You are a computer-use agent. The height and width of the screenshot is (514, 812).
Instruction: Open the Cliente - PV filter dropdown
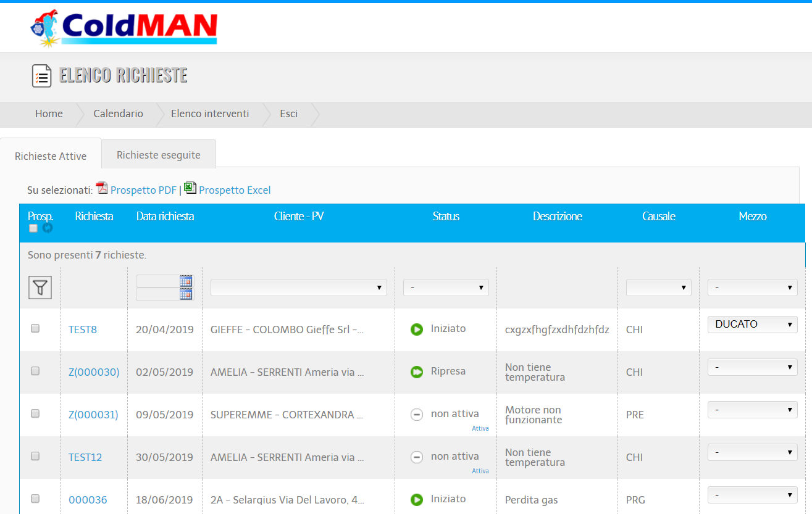pyautogui.click(x=299, y=288)
